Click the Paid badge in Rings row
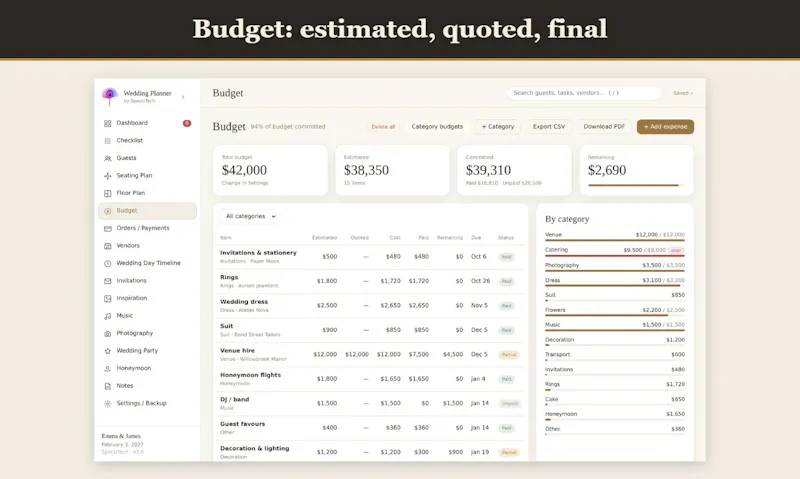The width and height of the screenshot is (800, 479). point(506,281)
